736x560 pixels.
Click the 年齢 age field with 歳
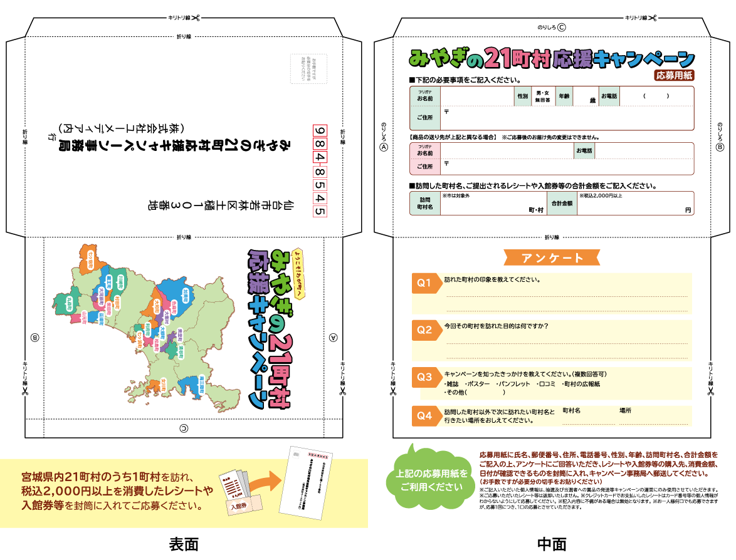(585, 96)
